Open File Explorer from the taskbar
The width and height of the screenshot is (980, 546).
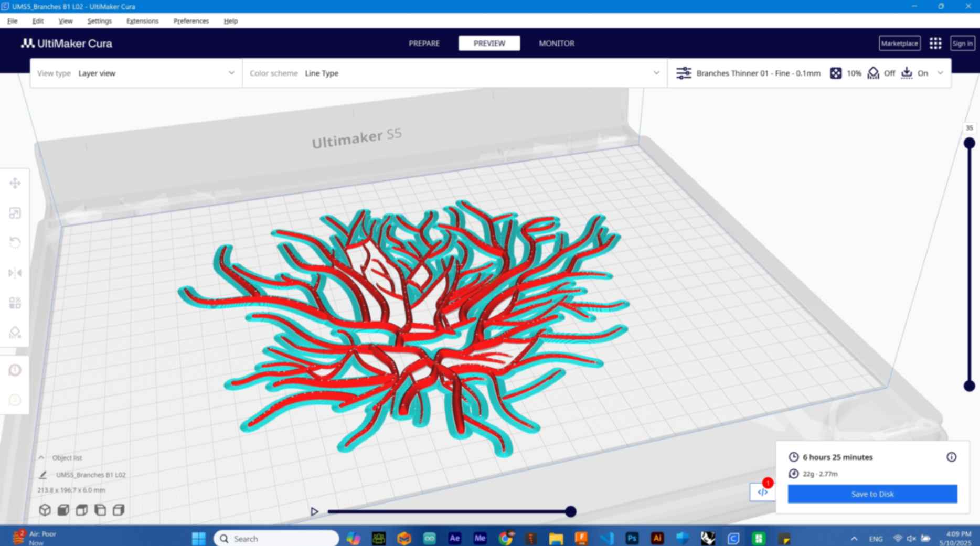click(556, 538)
